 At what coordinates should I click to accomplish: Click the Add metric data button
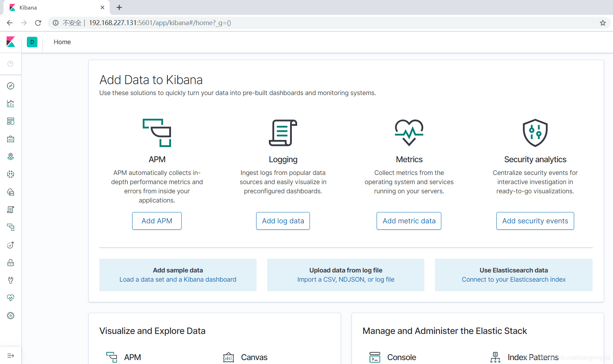pyautogui.click(x=409, y=221)
